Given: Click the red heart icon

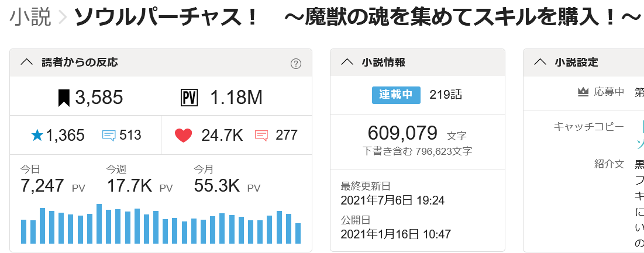Looking at the screenshot, I should pyautogui.click(x=183, y=136).
